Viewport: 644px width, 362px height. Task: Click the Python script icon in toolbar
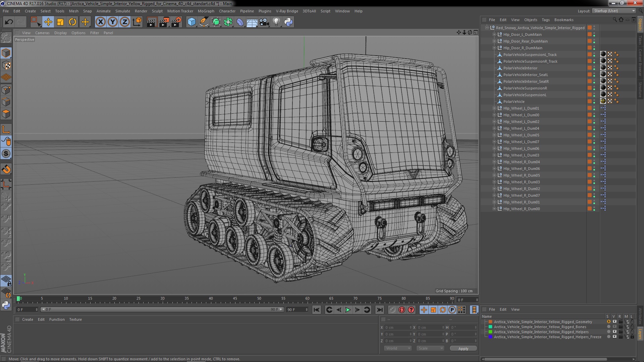click(x=288, y=22)
